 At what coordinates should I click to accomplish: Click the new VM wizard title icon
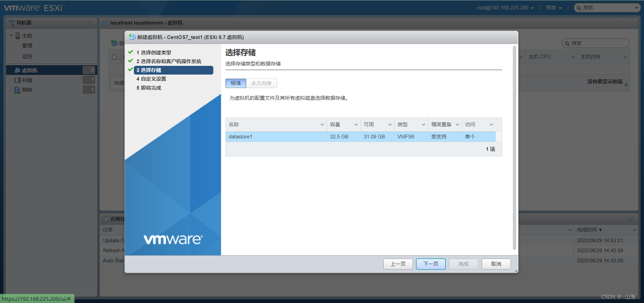132,37
